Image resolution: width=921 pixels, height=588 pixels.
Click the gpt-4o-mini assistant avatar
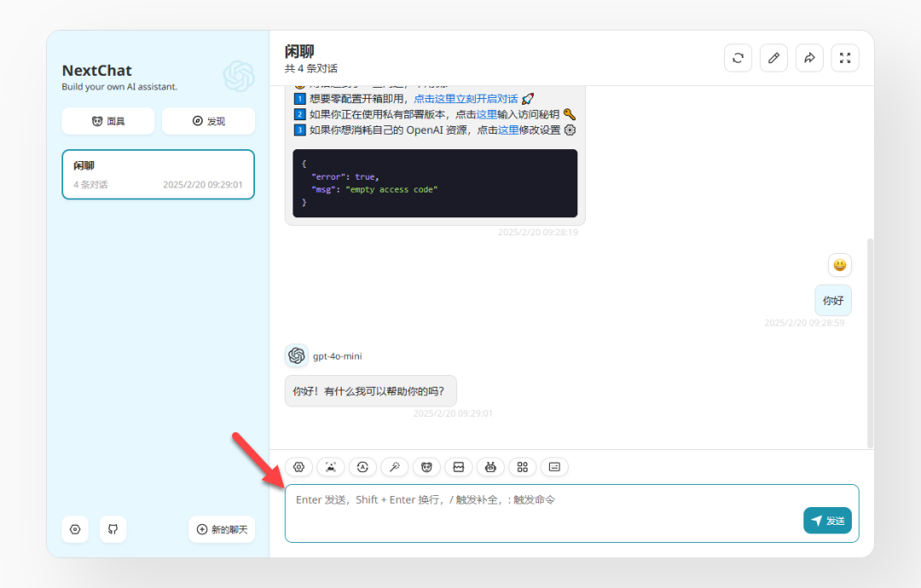(297, 355)
